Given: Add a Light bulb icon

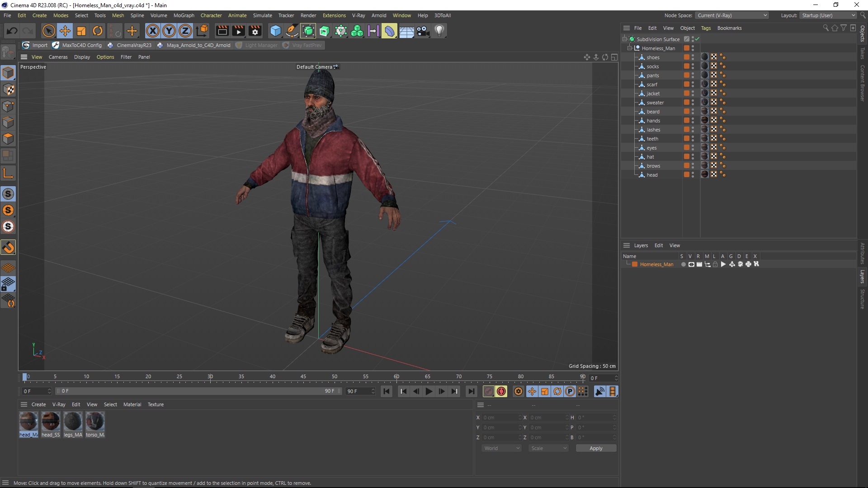Looking at the screenshot, I should pos(439,31).
